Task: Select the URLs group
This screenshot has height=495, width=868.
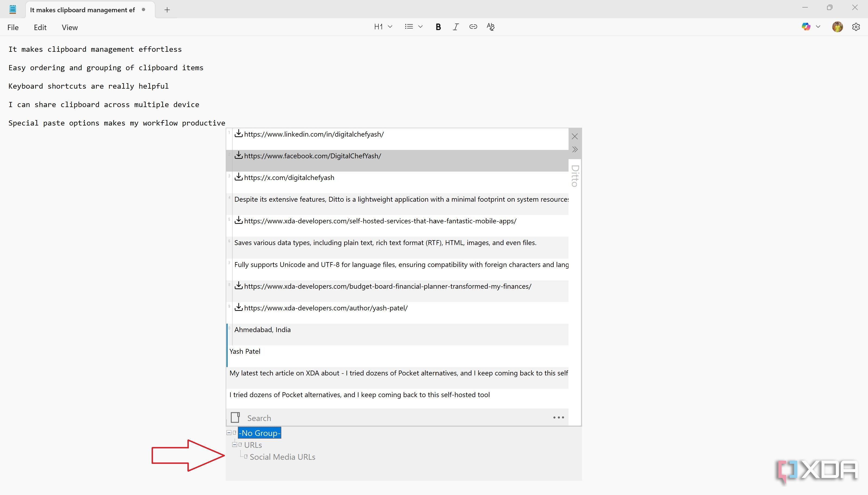Action: coord(253,445)
